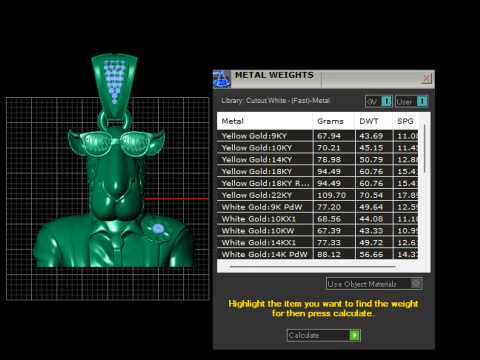Viewport: 480px width, 360px height.
Task: Select the Yellow Gold:18KY row
Action: click(317, 171)
